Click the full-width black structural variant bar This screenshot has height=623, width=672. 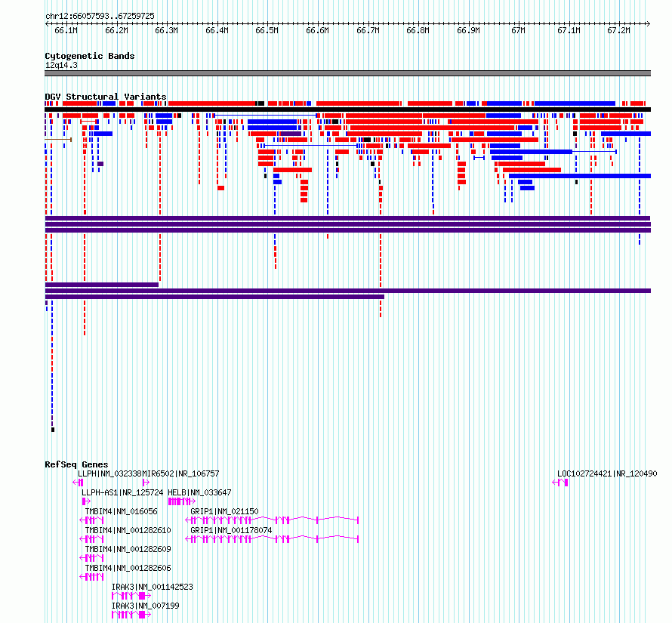347,109
